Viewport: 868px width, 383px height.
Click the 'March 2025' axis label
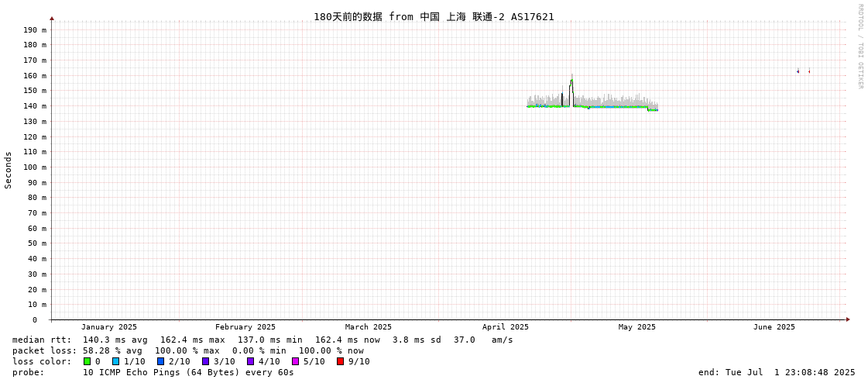pos(368,327)
